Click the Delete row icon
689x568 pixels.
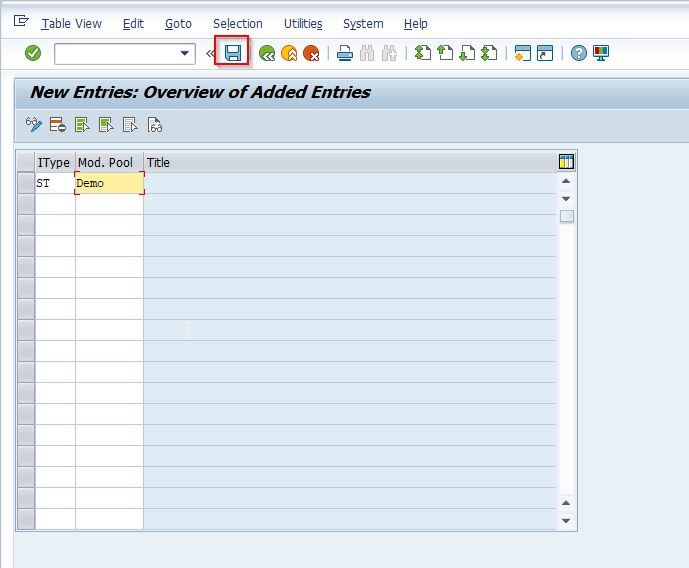(58, 125)
